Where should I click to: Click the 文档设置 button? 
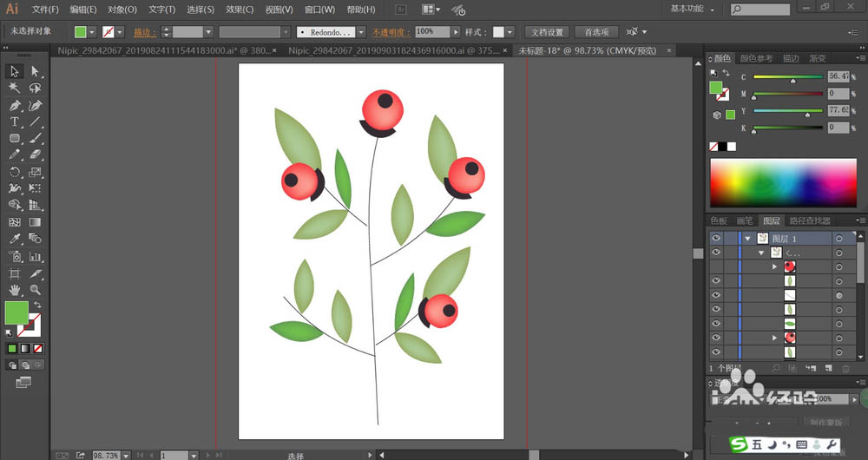(x=547, y=32)
